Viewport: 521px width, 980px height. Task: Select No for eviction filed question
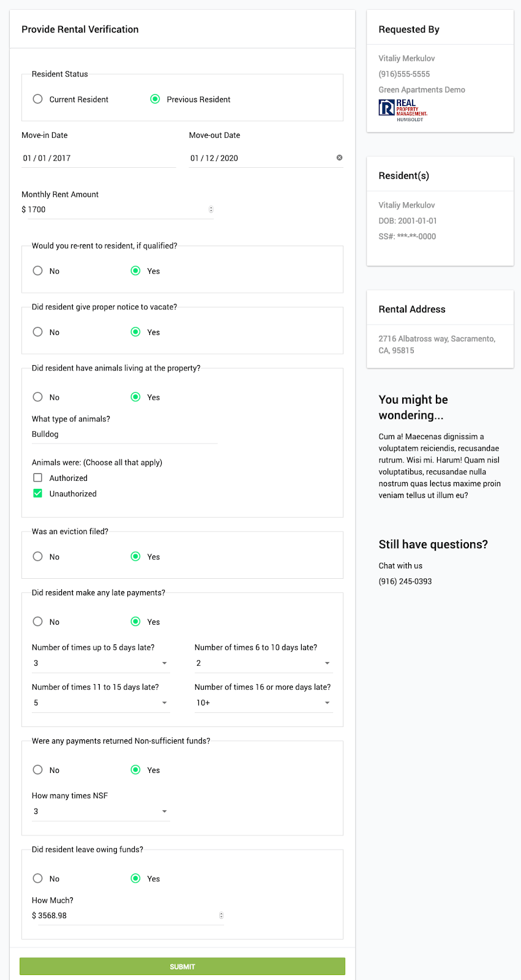pos(37,556)
